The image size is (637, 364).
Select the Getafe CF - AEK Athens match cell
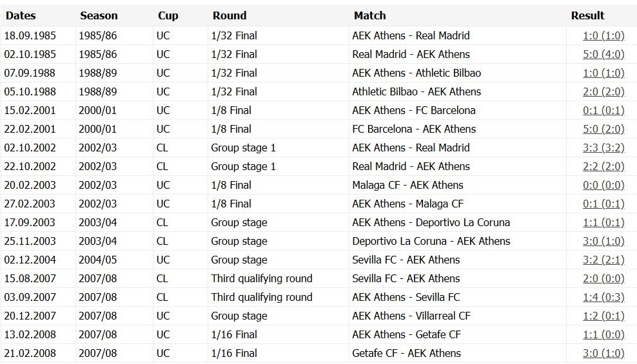[x=406, y=353]
